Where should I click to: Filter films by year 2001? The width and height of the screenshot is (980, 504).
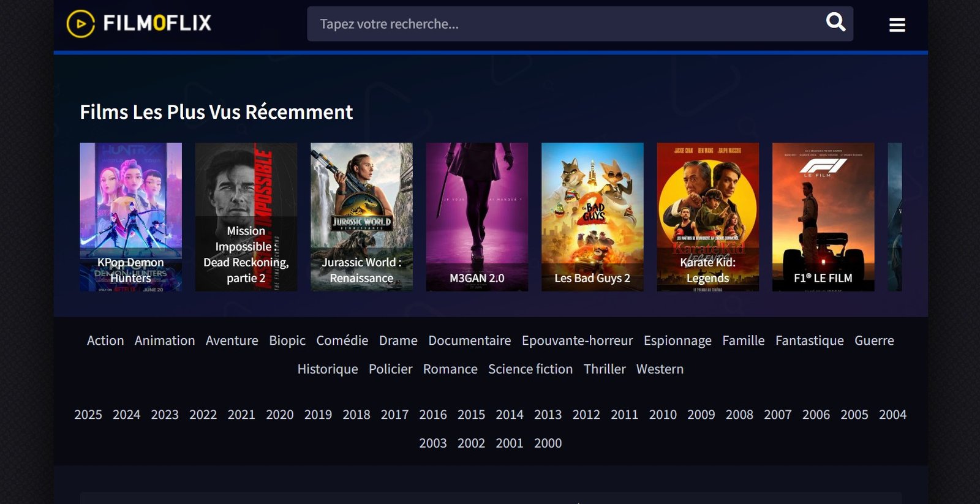(510, 443)
